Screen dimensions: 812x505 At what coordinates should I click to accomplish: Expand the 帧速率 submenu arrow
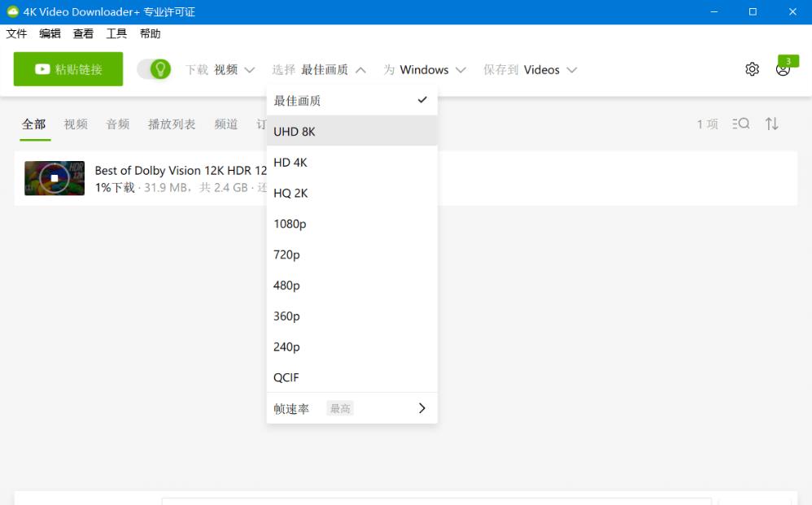point(421,408)
